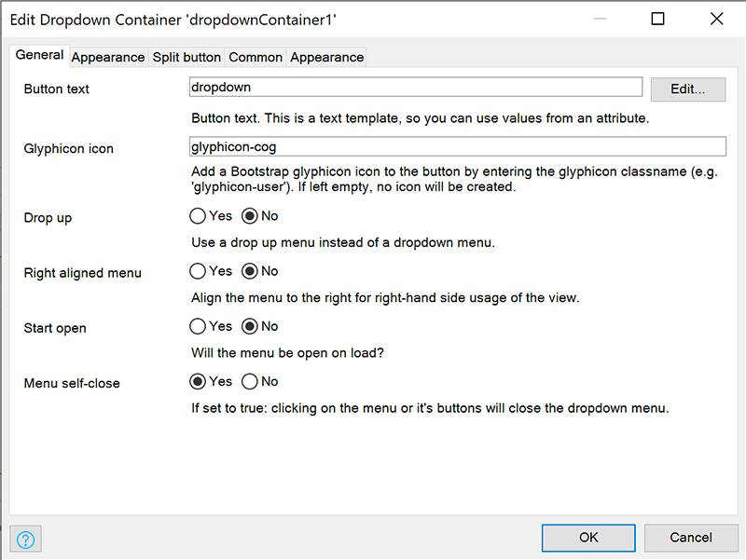Click the Edit... button for Button text
746x560 pixels.
click(688, 89)
